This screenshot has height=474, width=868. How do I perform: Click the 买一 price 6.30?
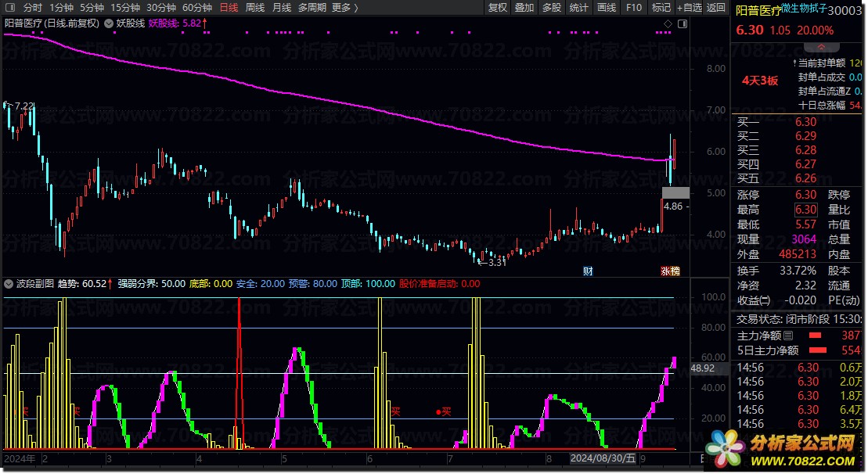click(805, 122)
